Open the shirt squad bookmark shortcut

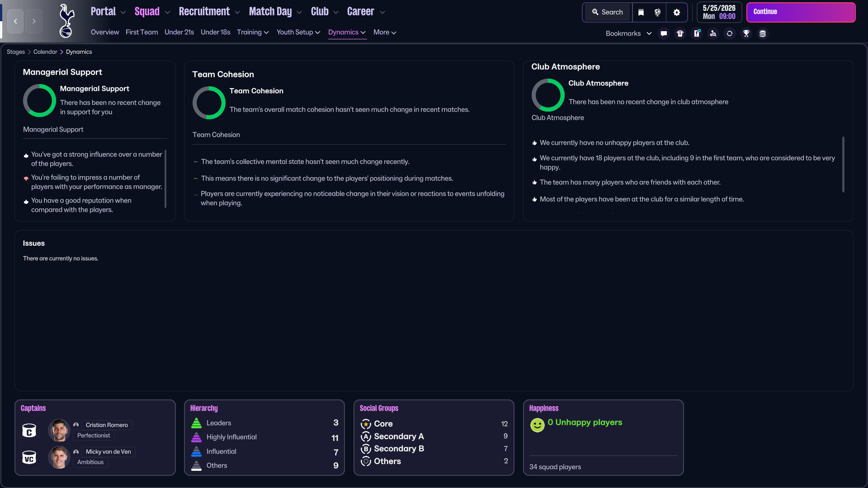click(680, 33)
